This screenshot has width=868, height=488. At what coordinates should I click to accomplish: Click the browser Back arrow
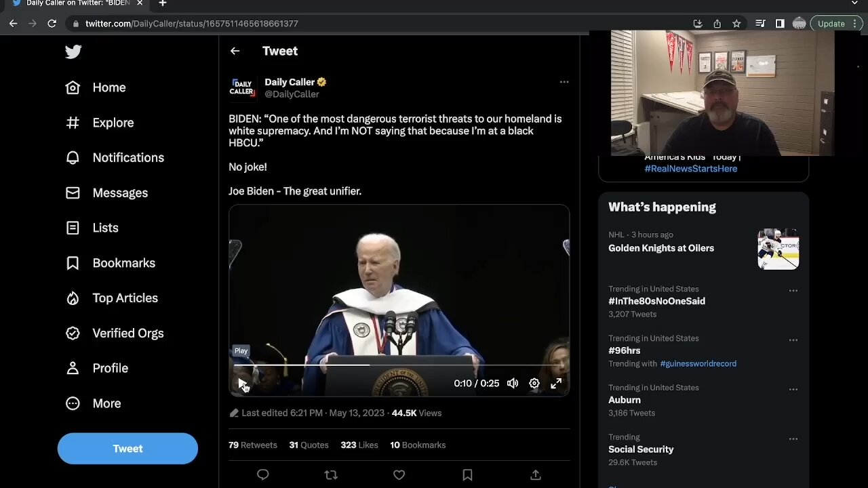[13, 24]
